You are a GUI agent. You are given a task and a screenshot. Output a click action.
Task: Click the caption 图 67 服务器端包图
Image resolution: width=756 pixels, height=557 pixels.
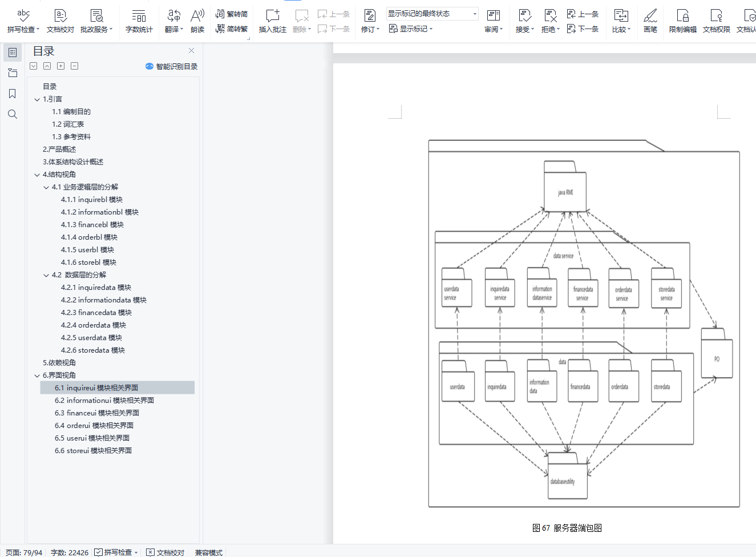click(567, 528)
